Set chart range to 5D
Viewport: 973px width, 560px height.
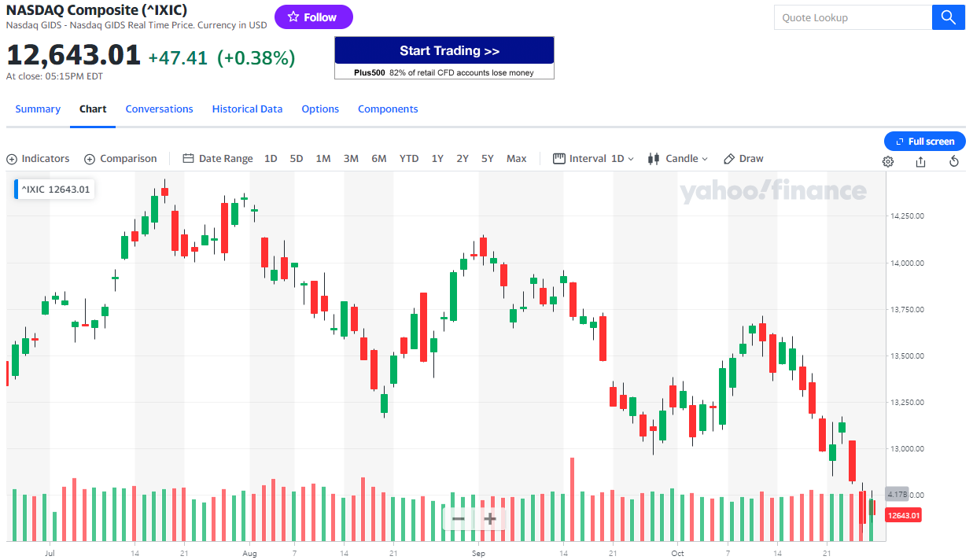(x=297, y=159)
